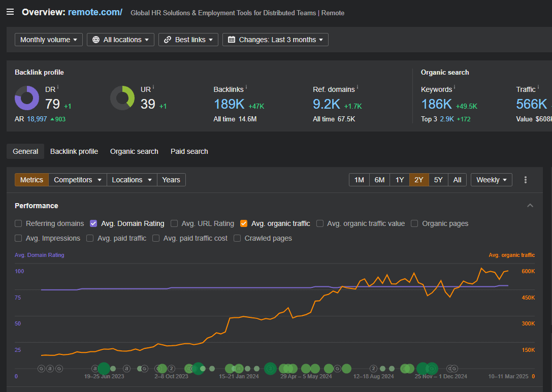
Task: Click the Keywords info icon
Action: (x=454, y=87)
